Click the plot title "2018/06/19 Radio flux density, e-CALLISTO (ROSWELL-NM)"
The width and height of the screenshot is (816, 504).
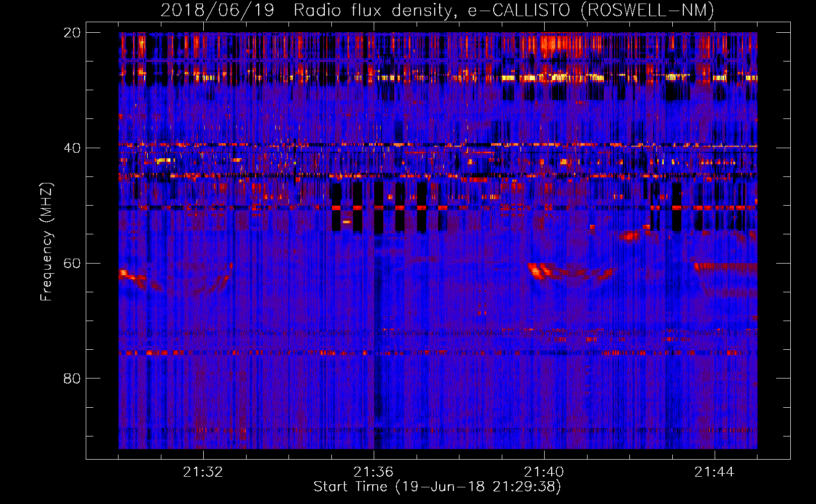click(x=437, y=10)
